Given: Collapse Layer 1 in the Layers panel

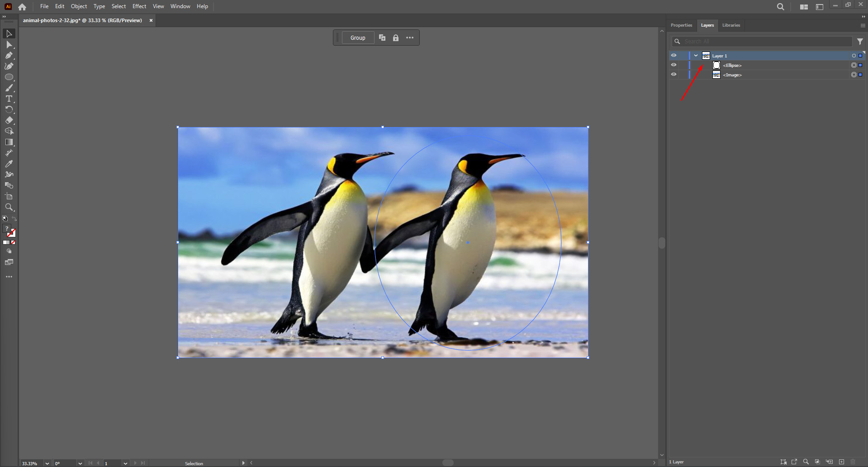Looking at the screenshot, I should 695,55.
